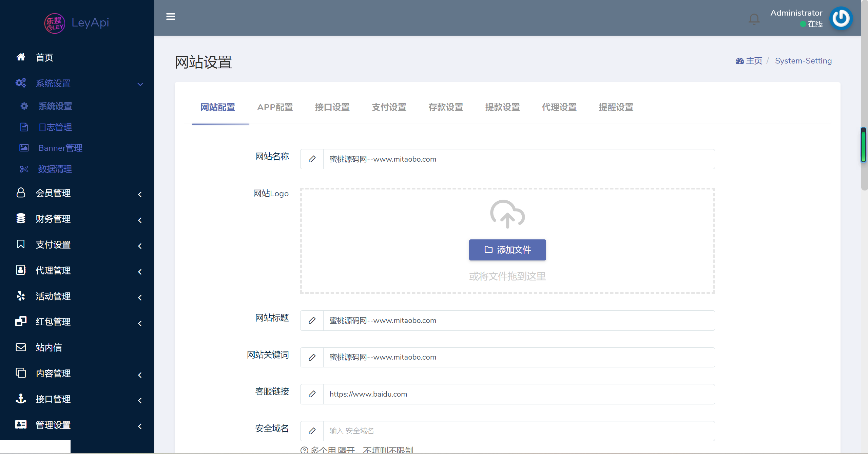The height and width of the screenshot is (454, 868).
Task: Click the home icon next to 首页
Action: click(x=21, y=57)
